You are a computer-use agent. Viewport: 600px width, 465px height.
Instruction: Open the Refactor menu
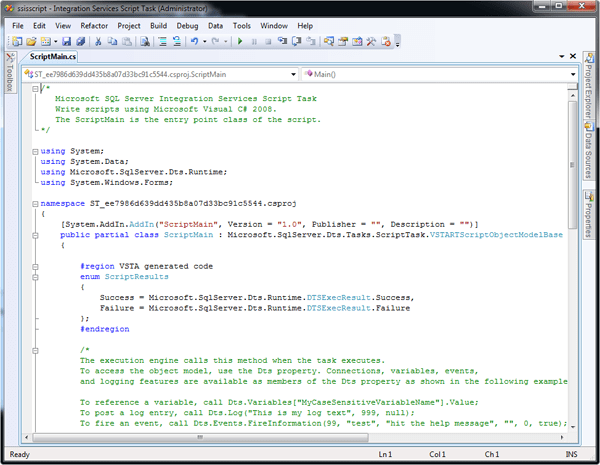pos(94,26)
